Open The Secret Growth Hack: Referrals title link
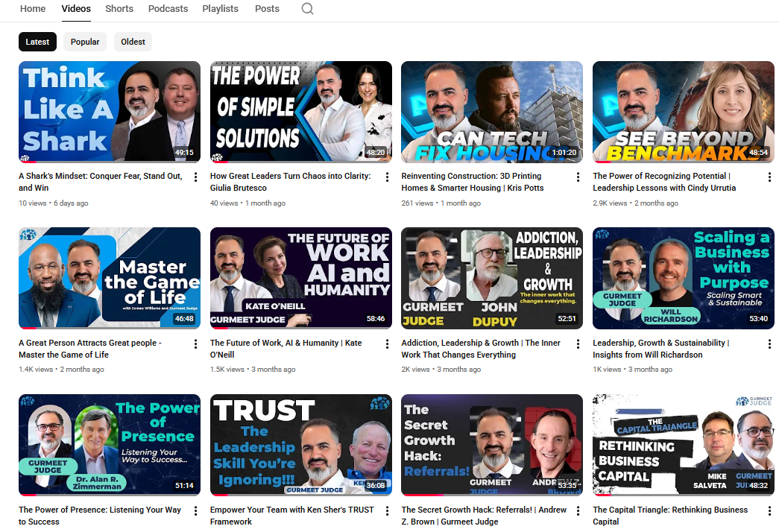 (x=484, y=510)
